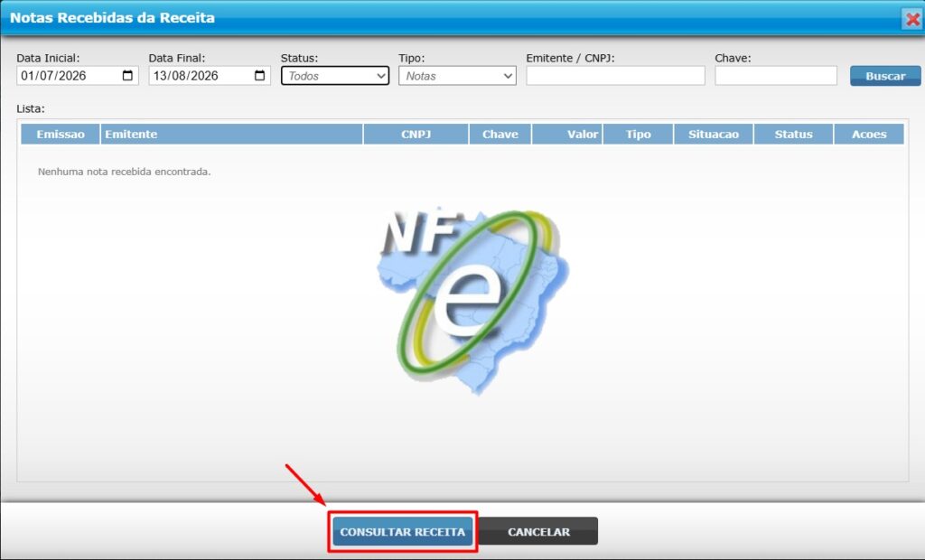Open the Tipo dropdown showing Notas
Image resolution: width=925 pixels, height=560 pixels.
pyautogui.click(x=457, y=76)
